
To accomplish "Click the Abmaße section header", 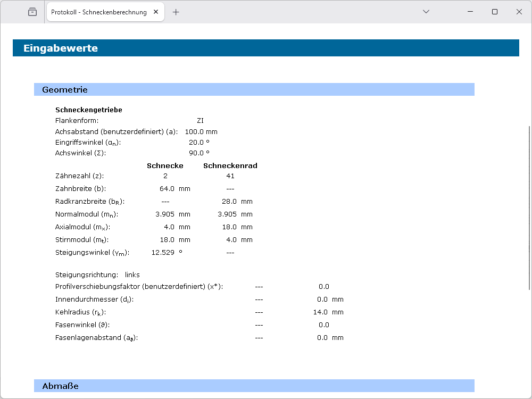I will tap(254, 386).
